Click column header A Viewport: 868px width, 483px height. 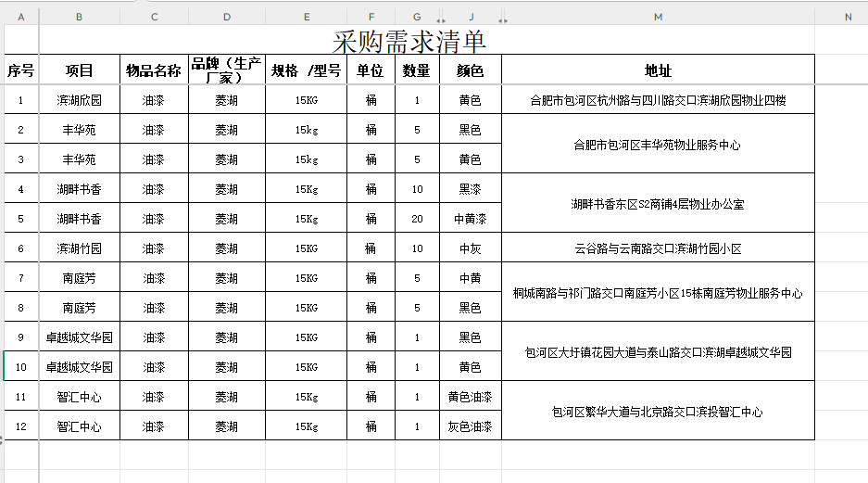pos(21,17)
